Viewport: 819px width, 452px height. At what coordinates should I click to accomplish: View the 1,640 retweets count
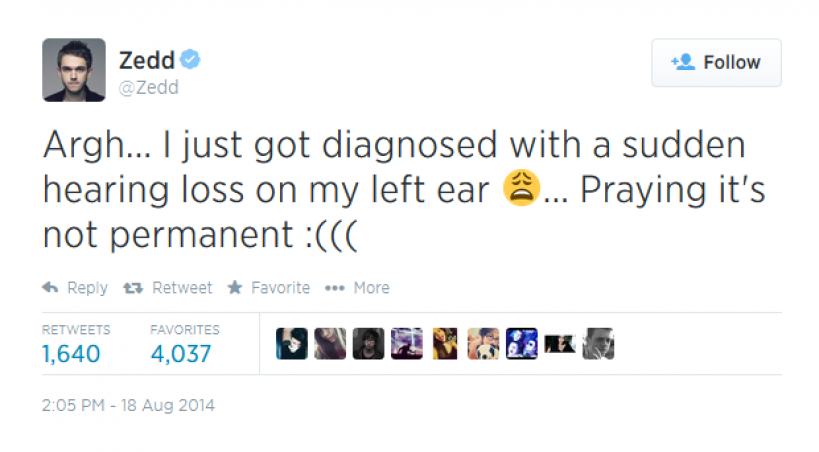(x=71, y=354)
